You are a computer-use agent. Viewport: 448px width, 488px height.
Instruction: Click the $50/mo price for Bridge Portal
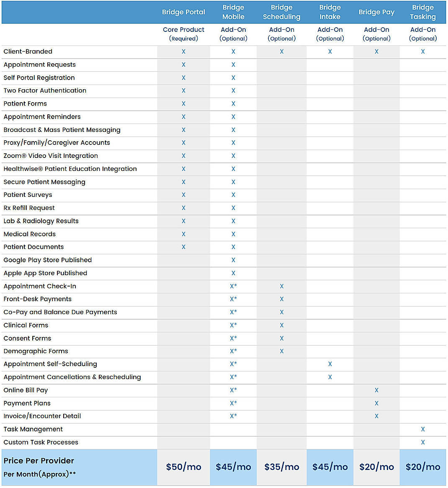[183, 467]
